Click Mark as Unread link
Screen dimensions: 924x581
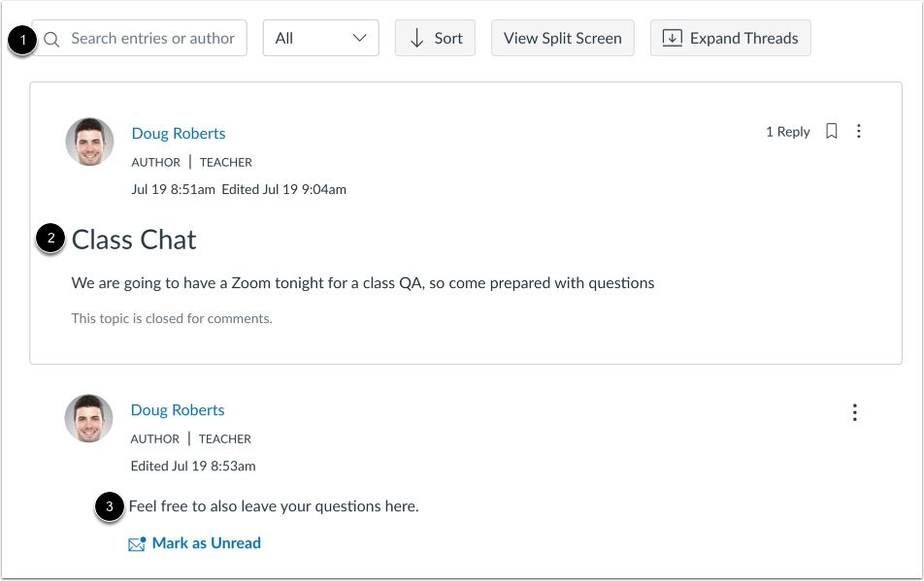(206, 543)
